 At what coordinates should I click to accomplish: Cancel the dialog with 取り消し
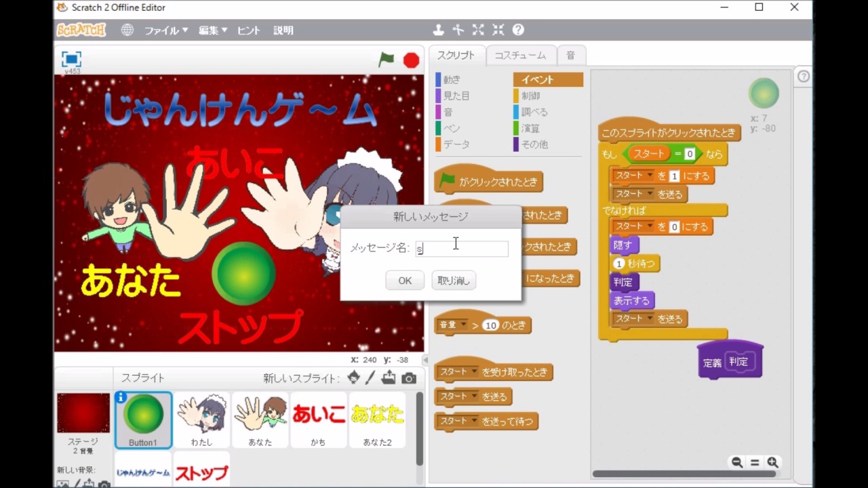454,281
